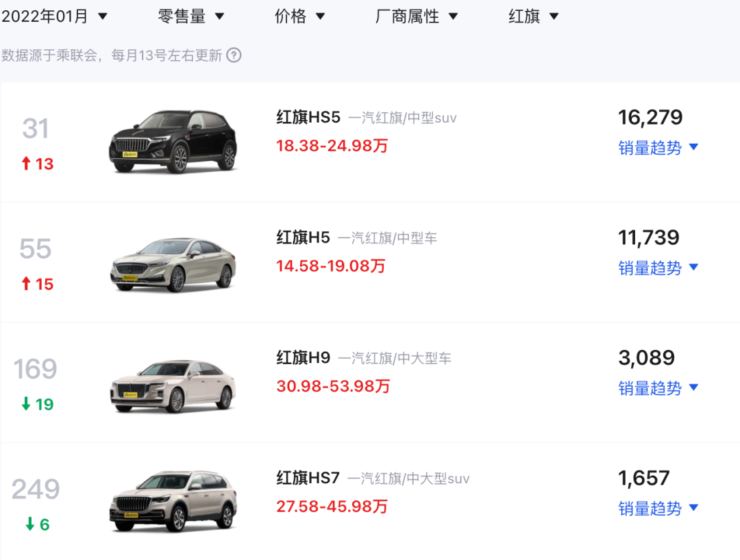Screen dimensions: 740x560
Task: Open the 2022年01月 date dropdown
Action: coord(55,16)
